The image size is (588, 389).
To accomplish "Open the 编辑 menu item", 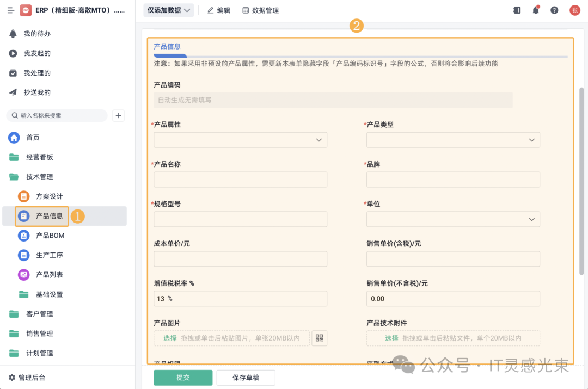I will click(218, 10).
